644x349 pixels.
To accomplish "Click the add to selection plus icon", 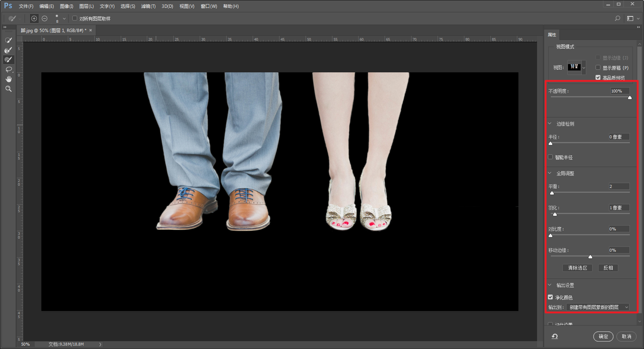I will click(x=34, y=18).
